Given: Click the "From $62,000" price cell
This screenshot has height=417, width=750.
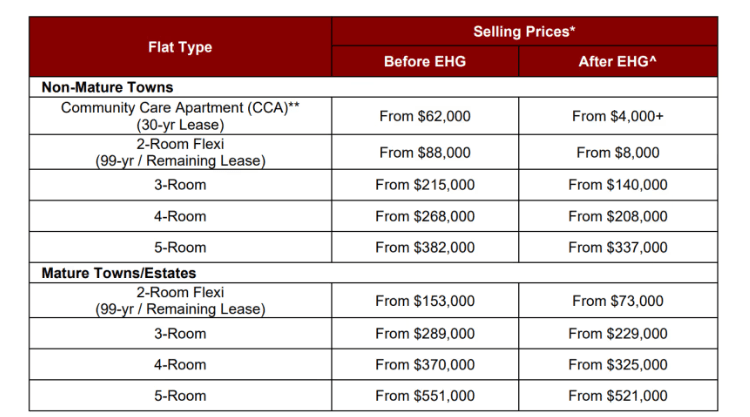Looking at the screenshot, I should (425, 116).
